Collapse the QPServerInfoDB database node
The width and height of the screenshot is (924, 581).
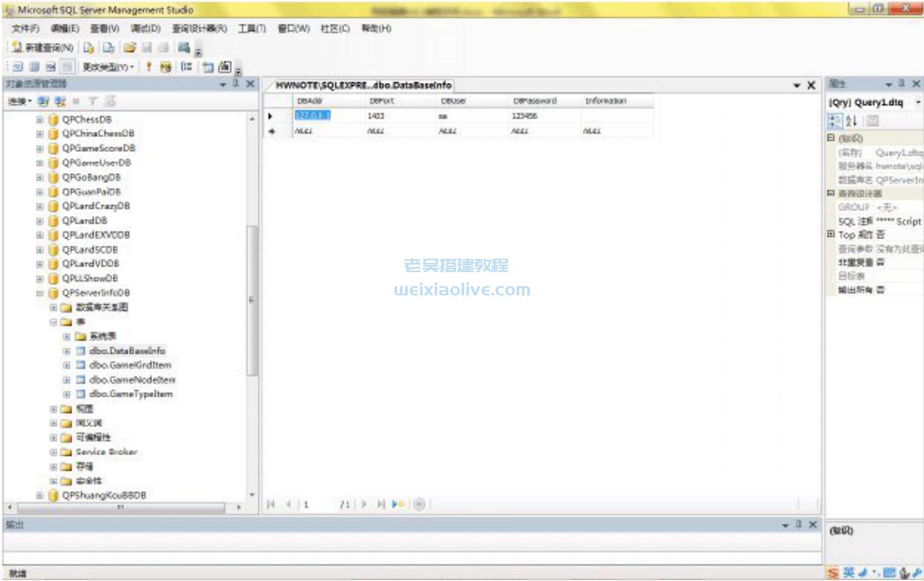(39, 293)
